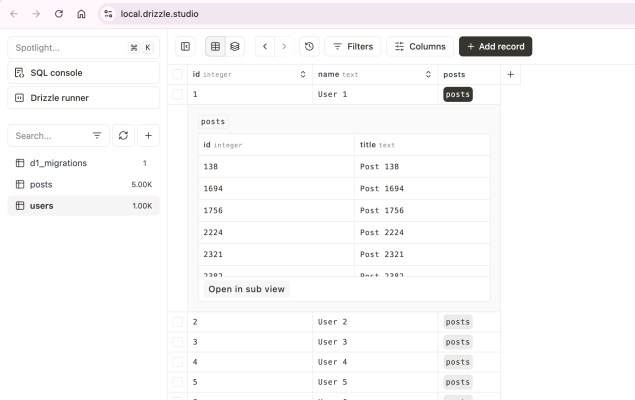Click nested title text column header

pos(422,145)
